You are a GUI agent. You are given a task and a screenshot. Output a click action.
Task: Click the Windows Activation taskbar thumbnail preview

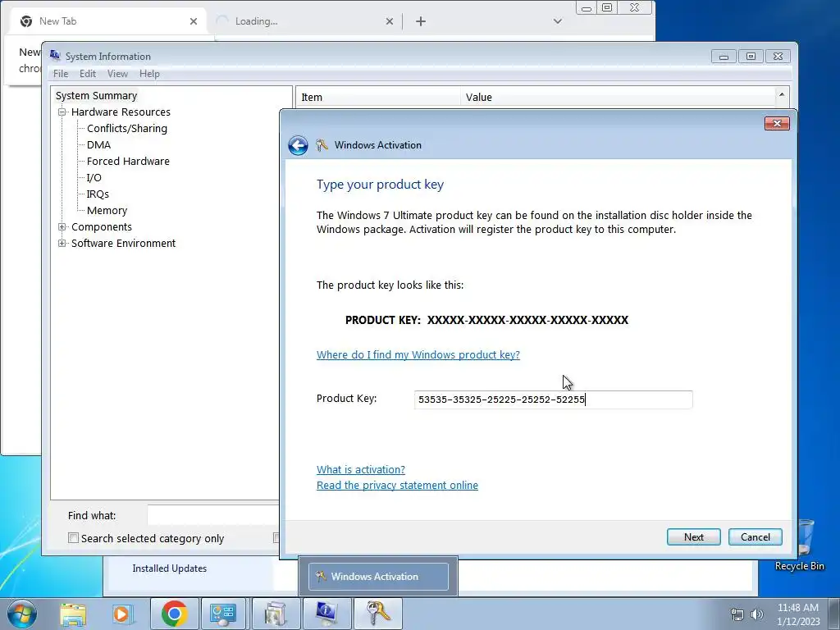tap(378, 577)
